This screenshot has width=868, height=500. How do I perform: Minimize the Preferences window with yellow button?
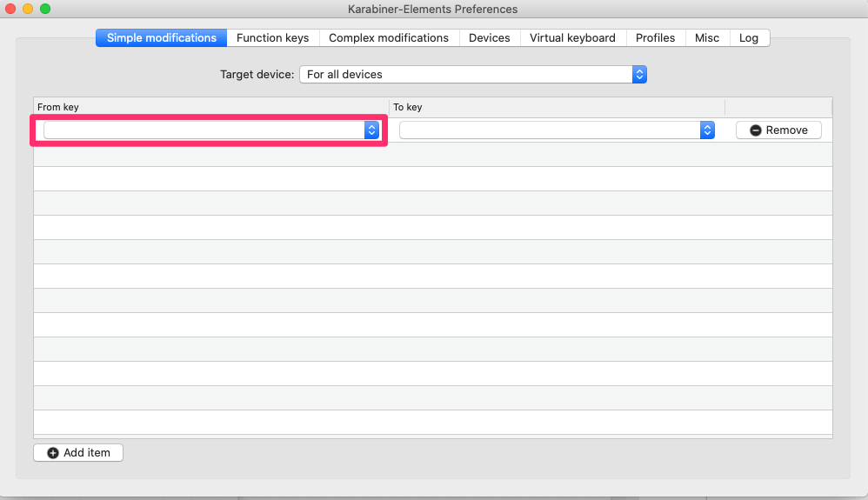coord(28,9)
